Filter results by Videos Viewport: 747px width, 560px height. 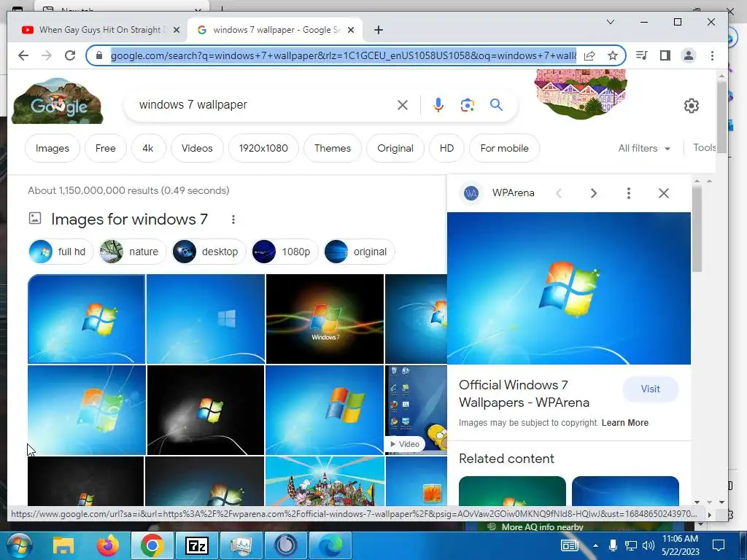pos(197,148)
